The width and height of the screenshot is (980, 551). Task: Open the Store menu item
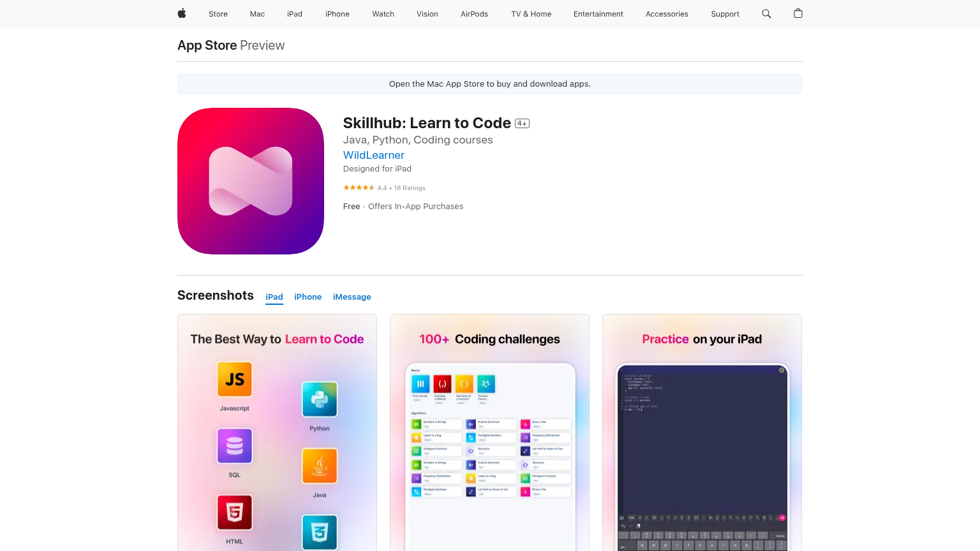218,13
